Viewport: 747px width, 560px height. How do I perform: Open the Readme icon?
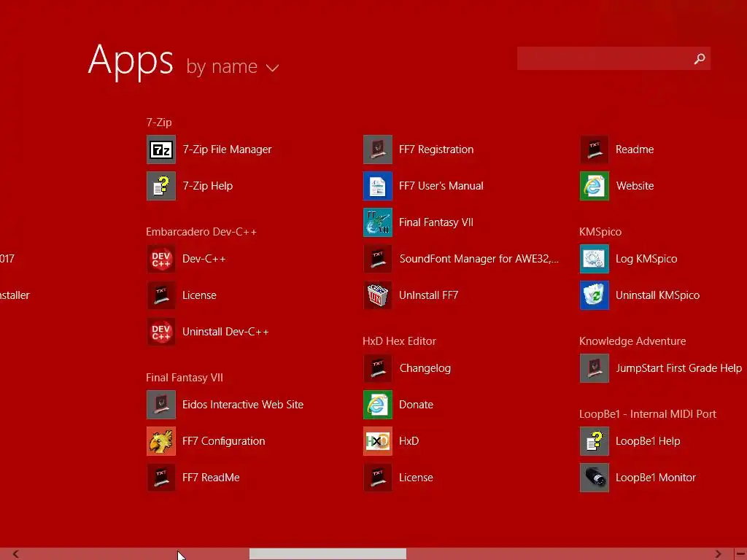pyautogui.click(x=595, y=149)
